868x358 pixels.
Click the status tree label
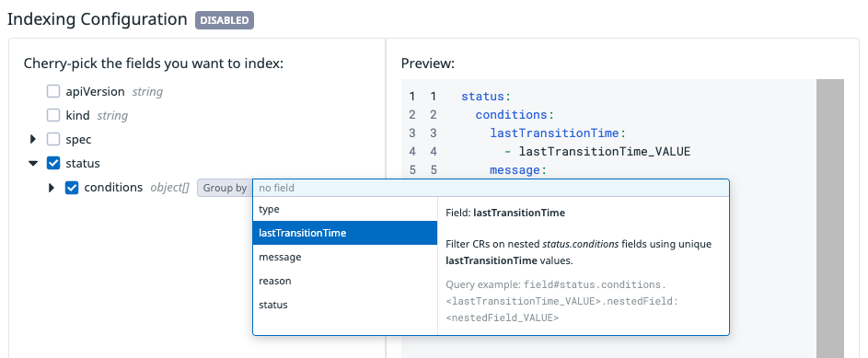pos(83,163)
